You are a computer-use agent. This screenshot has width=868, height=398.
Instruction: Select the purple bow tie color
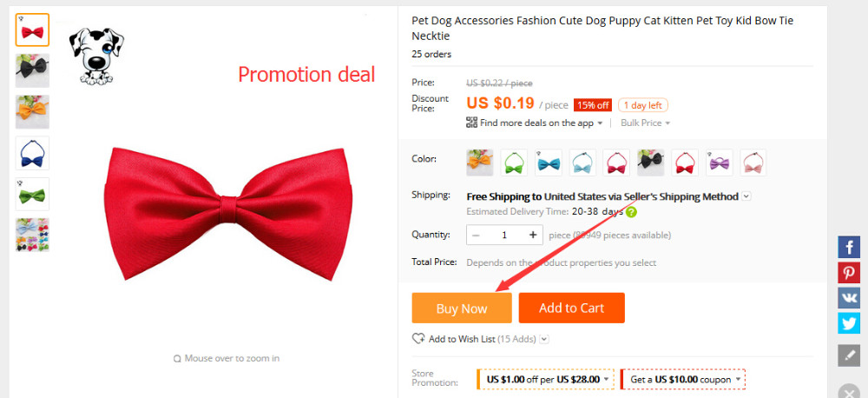719,162
